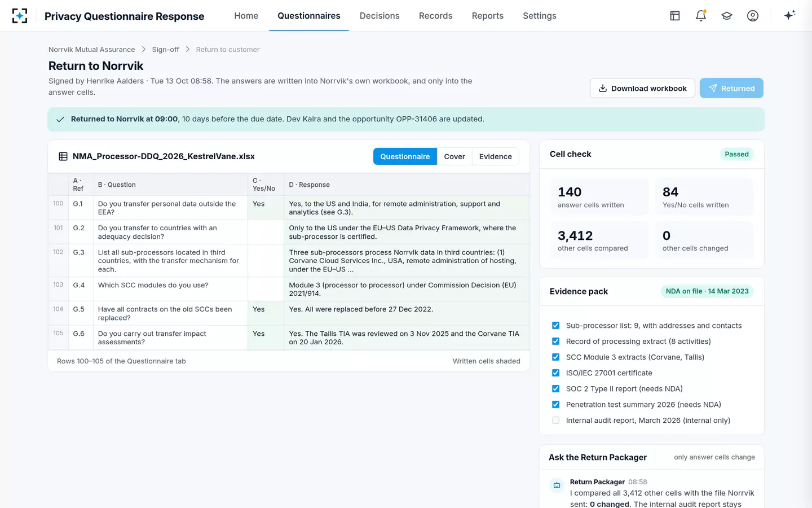Switch to the Evidence sheet tab
The width and height of the screenshot is (812, 508).
pyautogui.click(x=496, y=156)
